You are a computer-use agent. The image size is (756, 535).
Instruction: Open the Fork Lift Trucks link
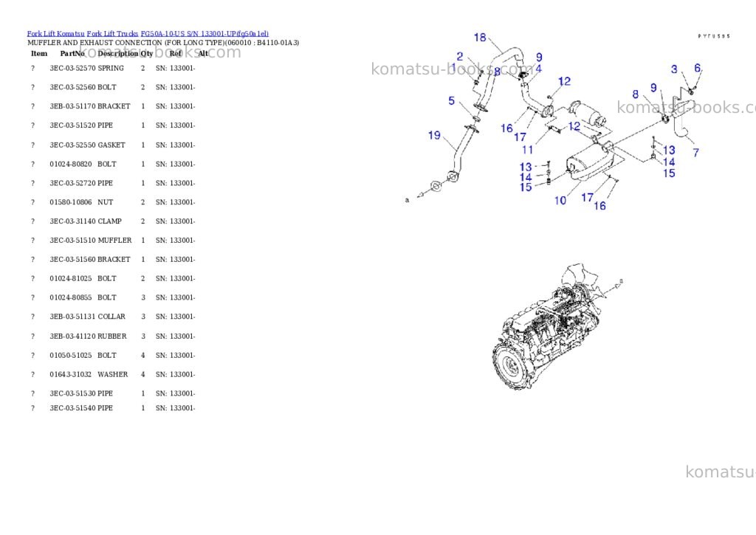coord(112,34)
